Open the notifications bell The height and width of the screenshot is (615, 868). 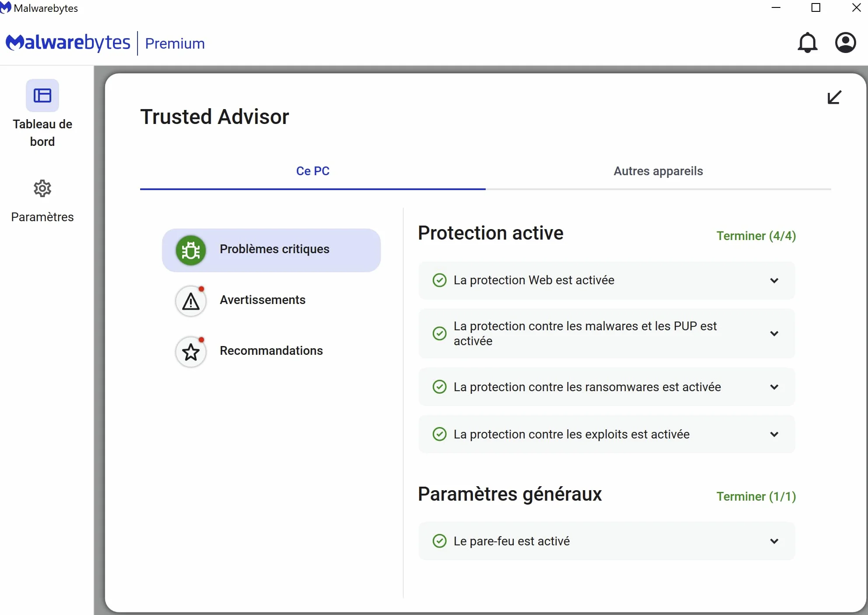tap(807, 43)
